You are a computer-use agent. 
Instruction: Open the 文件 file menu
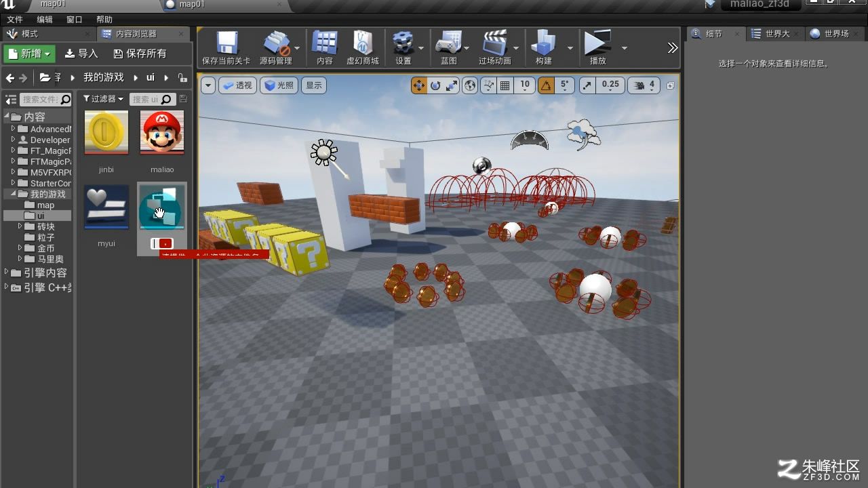(14, 20)
